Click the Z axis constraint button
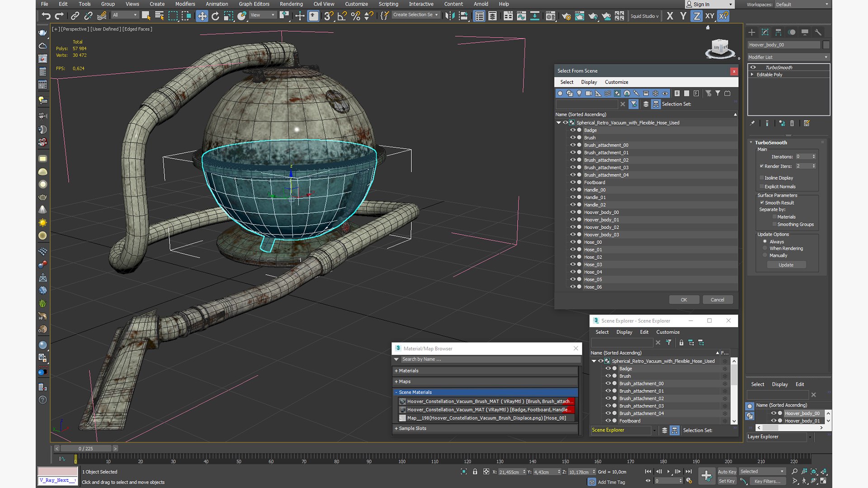 pos(697,16)
